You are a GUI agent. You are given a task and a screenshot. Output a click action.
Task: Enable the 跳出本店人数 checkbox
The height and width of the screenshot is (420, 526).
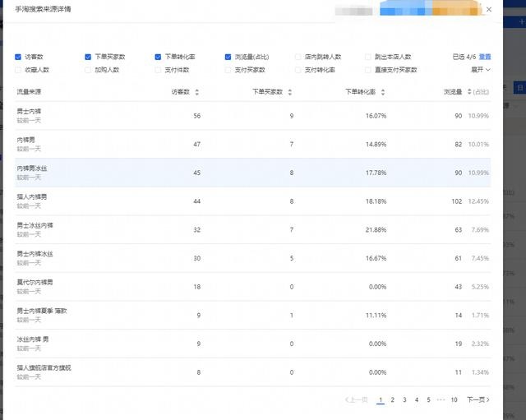pos(368,57)
